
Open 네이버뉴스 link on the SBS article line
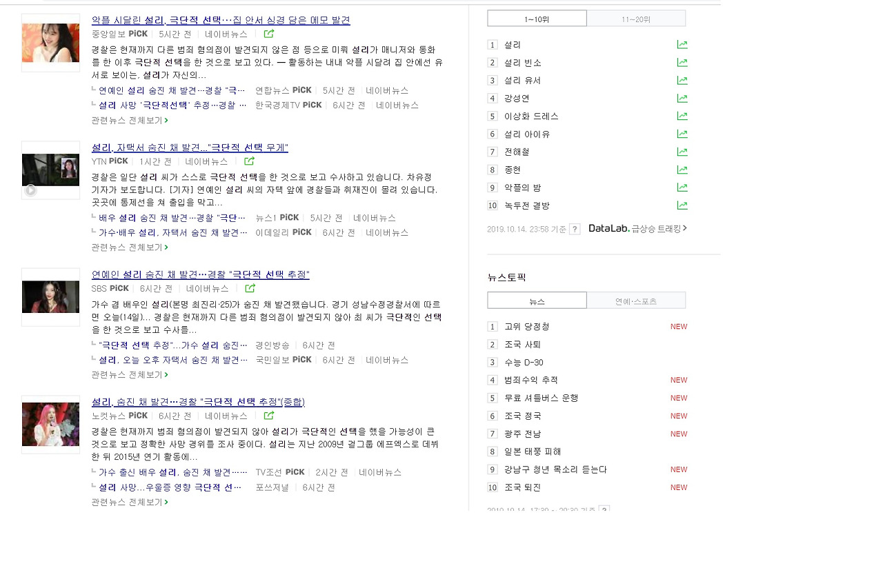tap(207, 288)
